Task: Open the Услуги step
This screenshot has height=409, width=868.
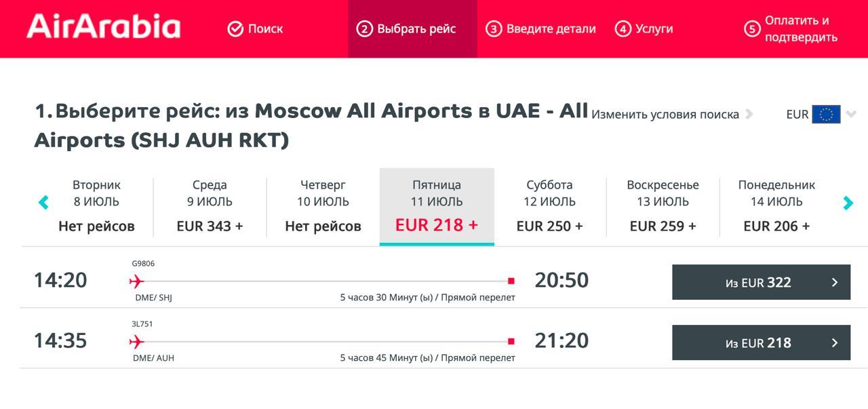Action: click(644, 29)
